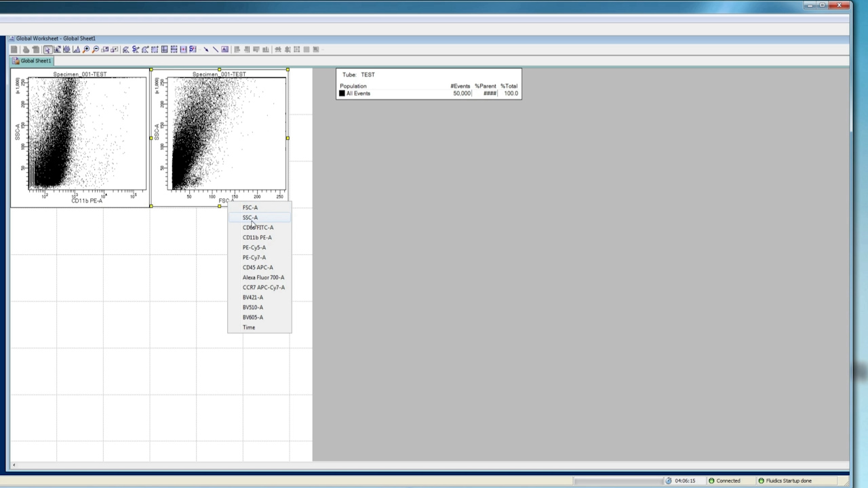Click the align bottom toolbar icon
This screenshot has height=488, width=868.
(x=266, y=49)
